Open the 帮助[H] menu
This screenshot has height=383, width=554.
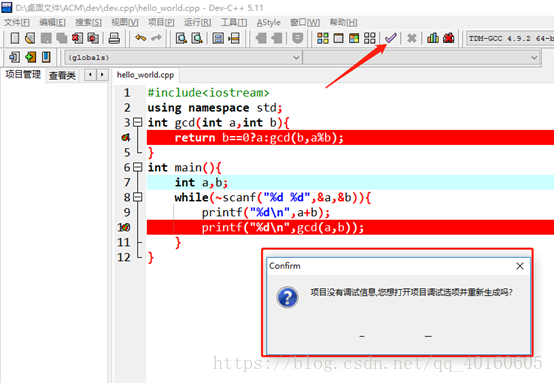343,23
